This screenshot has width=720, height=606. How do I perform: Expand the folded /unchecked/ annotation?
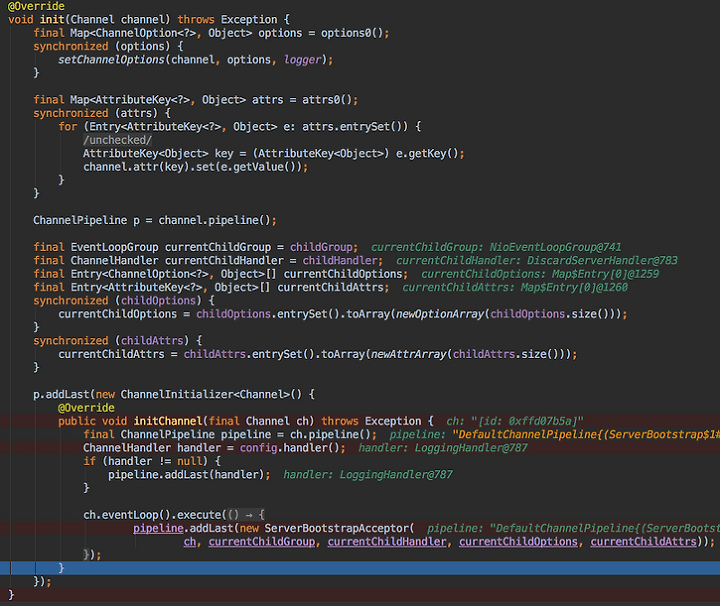(117, 140)
